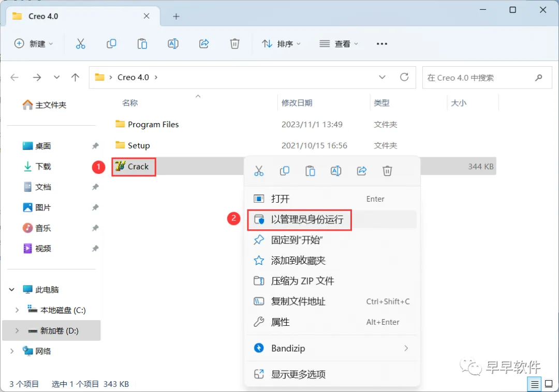Collapse the 此电脑 tree node
Image resolution: width=559 pixels, height=392 pixels.
[12, 290]
